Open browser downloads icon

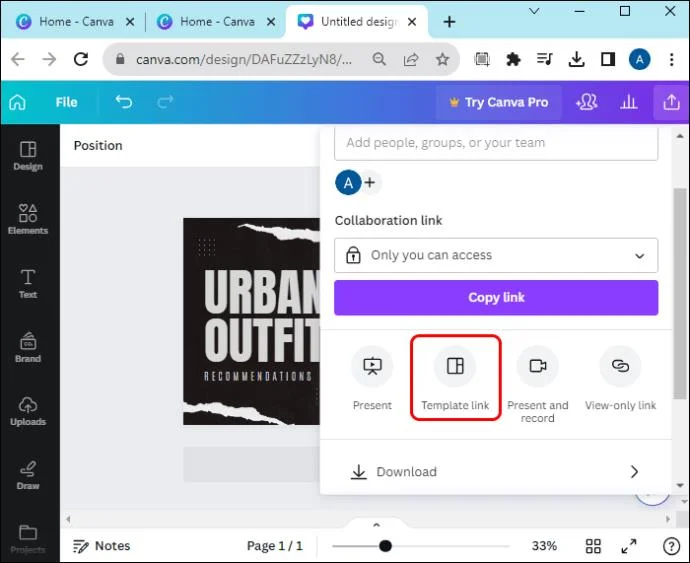[x=576, y=59]
